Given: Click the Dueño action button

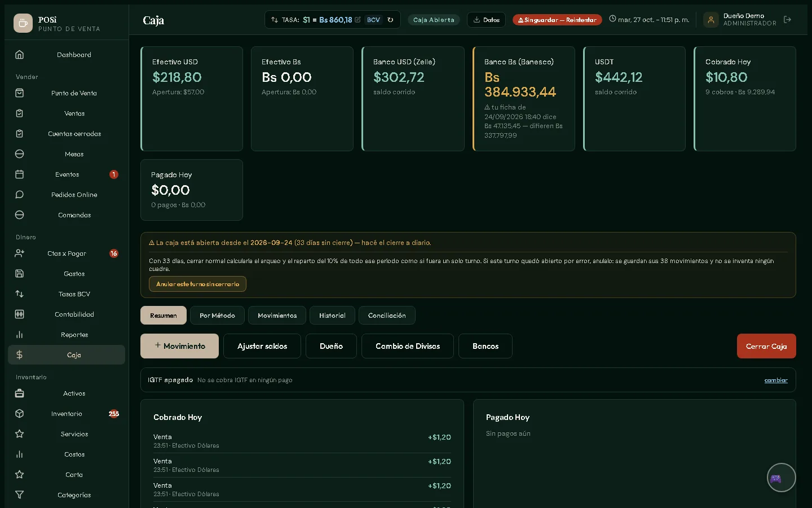Looking at the screenshot, I should pyautogui.click(x=331, y=346).
